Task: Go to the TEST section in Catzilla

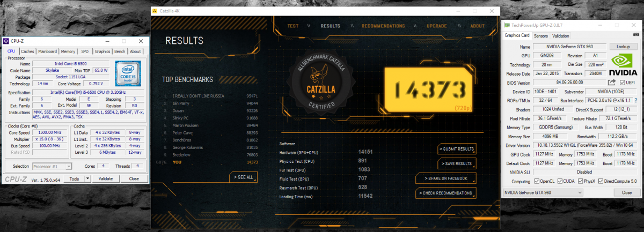Action: coord(293,26)
